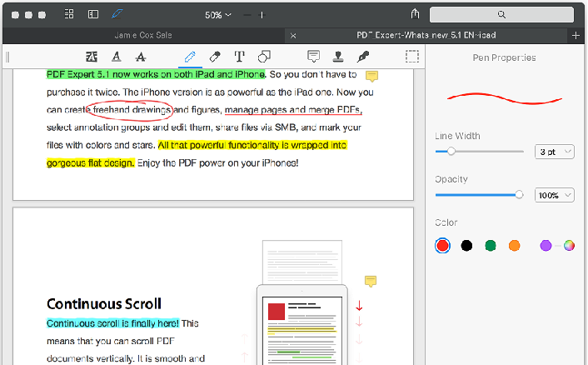Image resolution: width=588 pixels, height=365 pixels.
Task: Close the PDF_Expert-Whats_new tab
Action: click(x=293, y=36)
